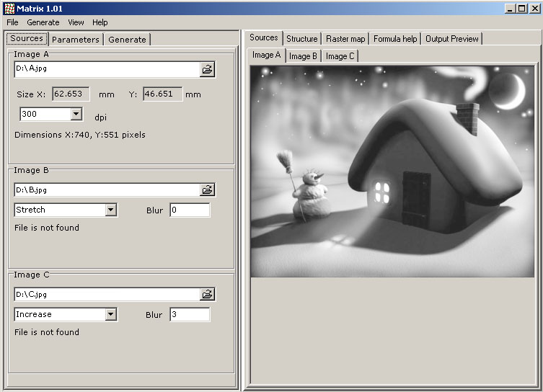This screenshot has width=543, height=392.
Task: Switch to the Output Preview tab
Action: (x=451, y=39)
